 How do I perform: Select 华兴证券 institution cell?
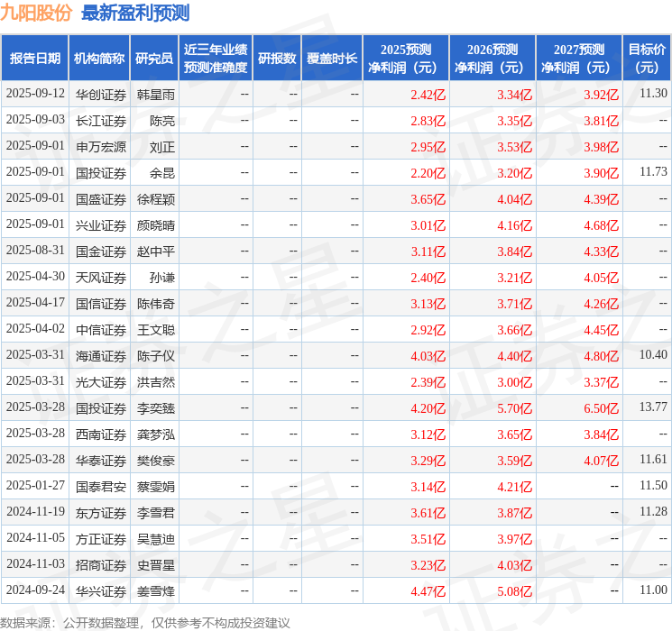tap(101, 591)
